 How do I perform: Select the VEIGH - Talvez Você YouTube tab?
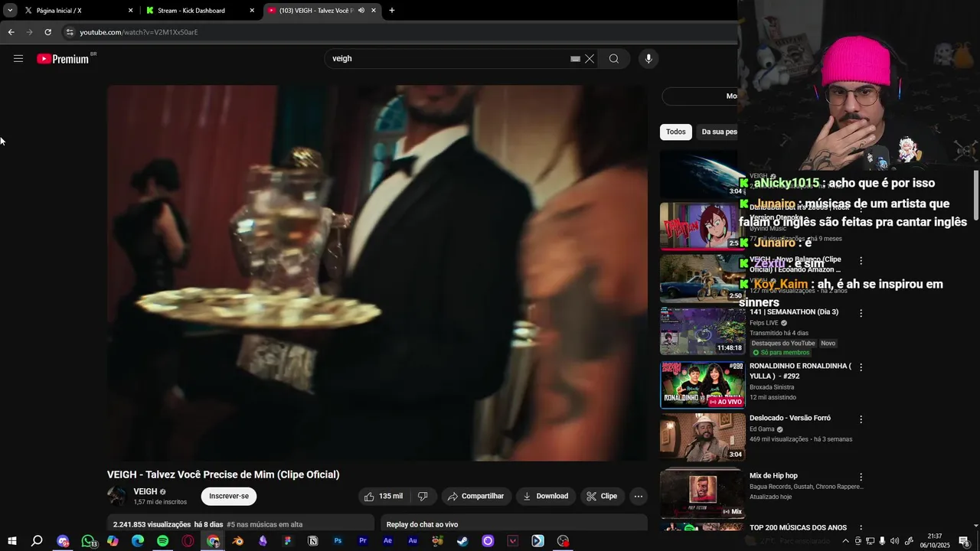(322, 11)
